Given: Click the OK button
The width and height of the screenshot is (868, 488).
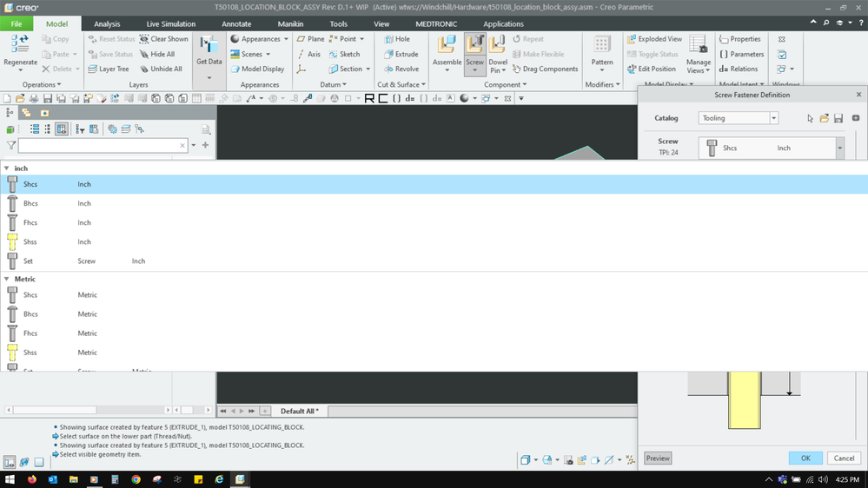Looking at the screenshot, I should point(805,458).
